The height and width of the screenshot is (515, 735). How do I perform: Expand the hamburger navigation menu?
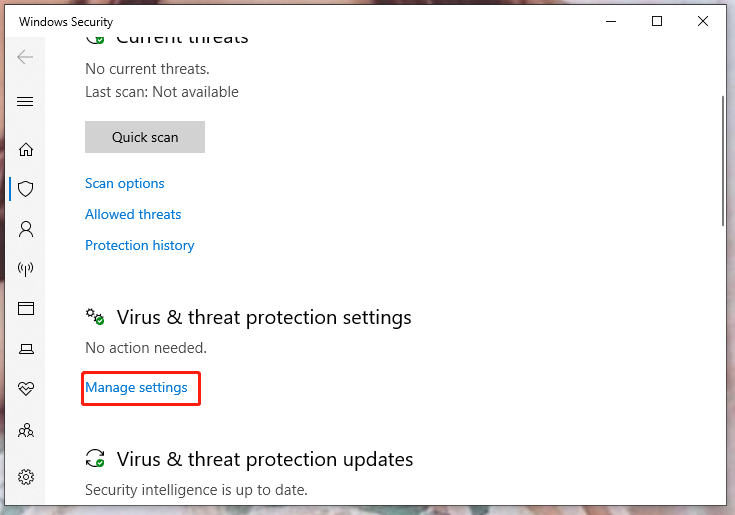pyautogui.click(x=26, y=102)
